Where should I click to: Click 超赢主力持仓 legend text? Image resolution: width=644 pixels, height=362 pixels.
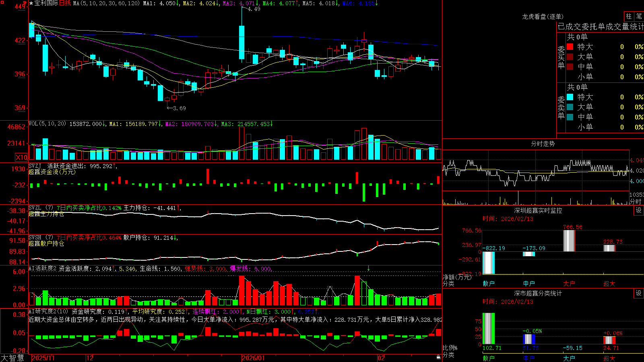tap(46, 214)
